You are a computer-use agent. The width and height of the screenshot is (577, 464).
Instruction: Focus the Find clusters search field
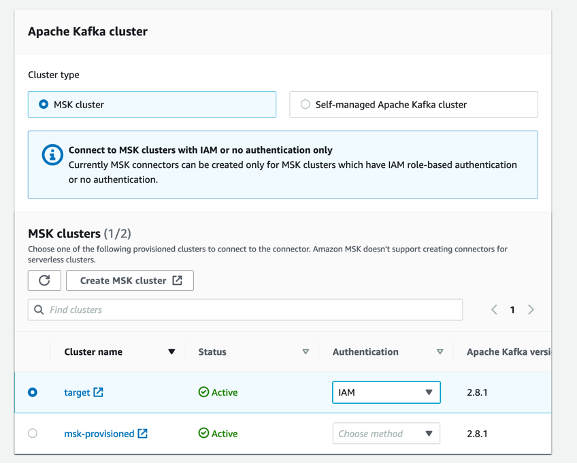tap(245, 310)
